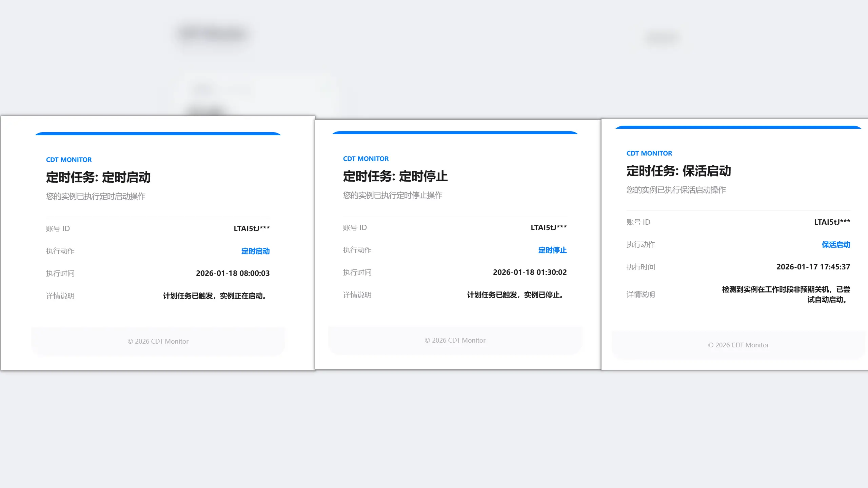This screenshot has width=868, height=488.
Task: Click execution time 2026-01-18 01:30:02
Action: click(x=530, y=272)
